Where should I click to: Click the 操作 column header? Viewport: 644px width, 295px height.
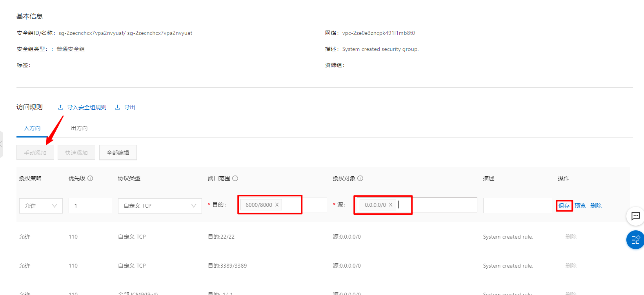[564, 178]
